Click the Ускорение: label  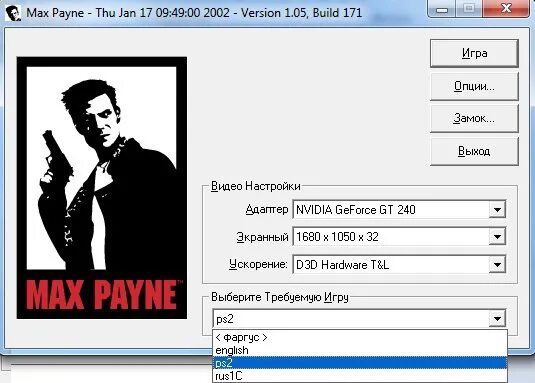tap(258, 264)
